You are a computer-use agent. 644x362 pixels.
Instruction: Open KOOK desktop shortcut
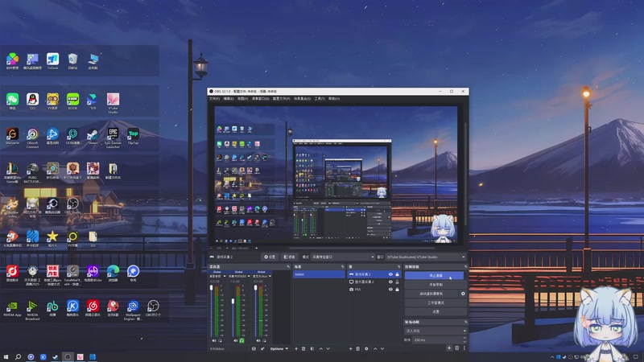coord(72,101)
